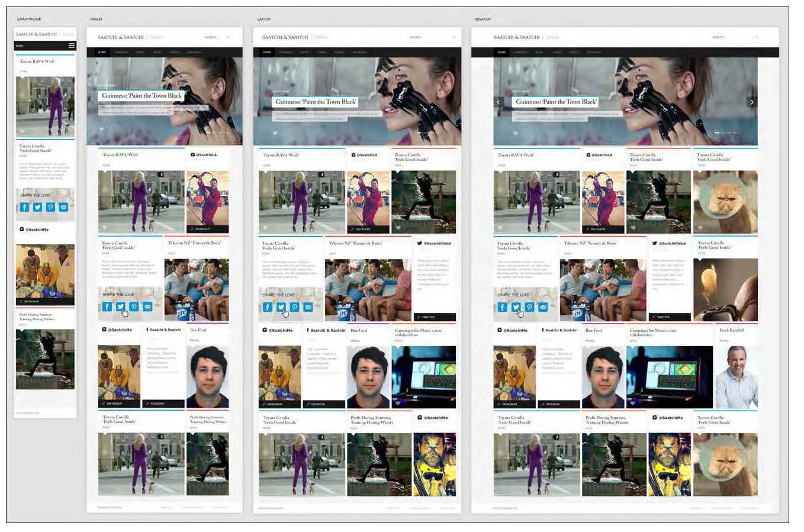
Task: Share by email in smartphone layout
Action: pos(63,207)
